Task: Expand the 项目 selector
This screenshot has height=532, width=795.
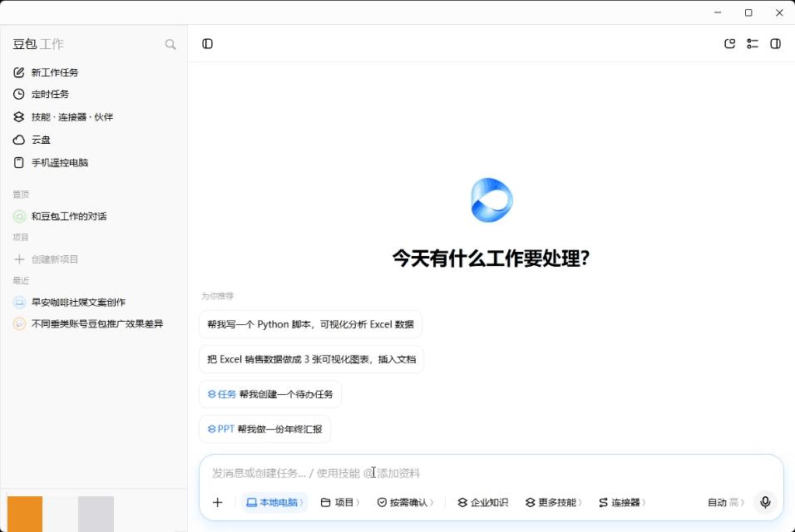Action: point(340,503)
